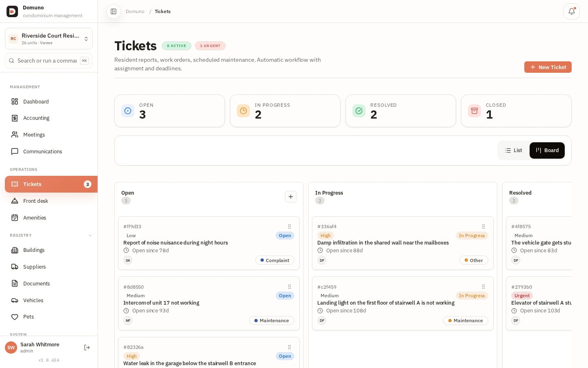Image resolution: width=588 pixels, height=368 pixels.
Task: Click the NF assignee avatar on the intercom ticket
Action: click(128, 321)
